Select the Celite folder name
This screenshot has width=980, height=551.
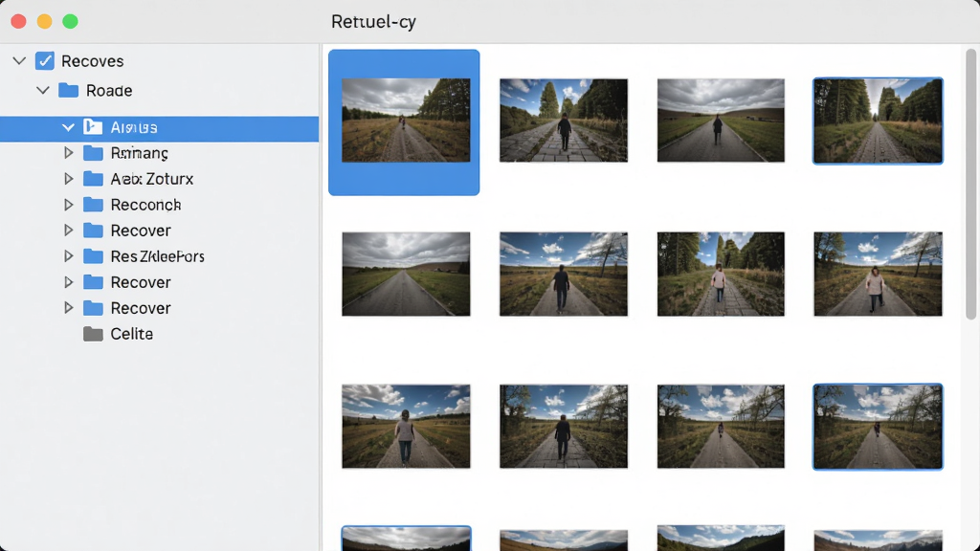[x=132, y=334]
